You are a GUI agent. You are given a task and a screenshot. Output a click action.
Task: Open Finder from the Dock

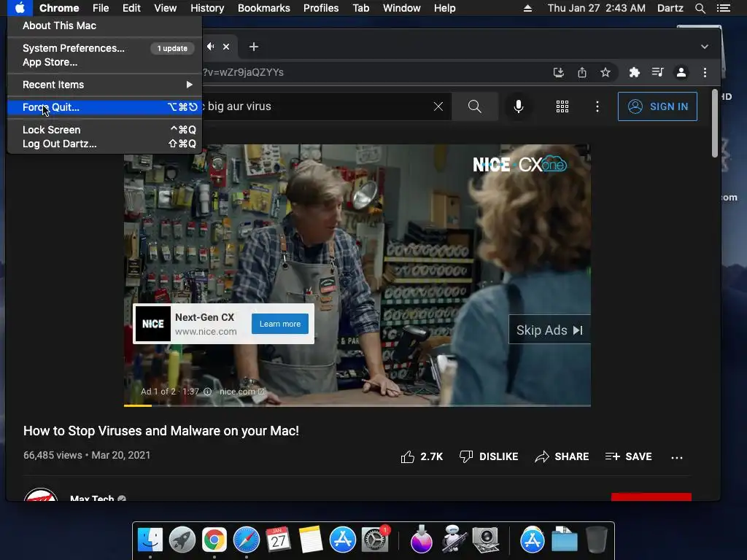tap(150, 540)
